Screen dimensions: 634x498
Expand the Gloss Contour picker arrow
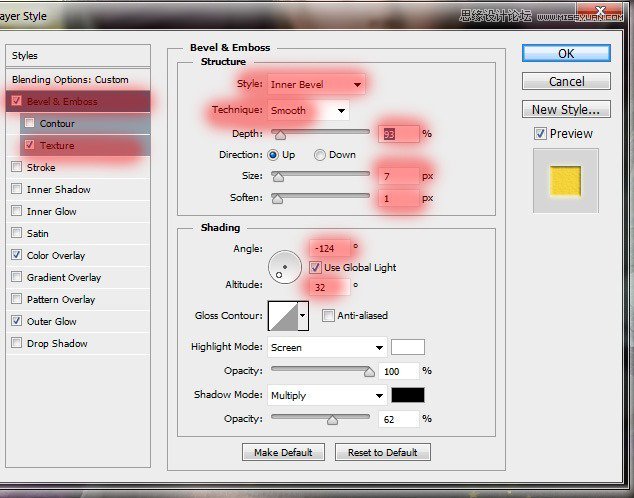point(303,315)
